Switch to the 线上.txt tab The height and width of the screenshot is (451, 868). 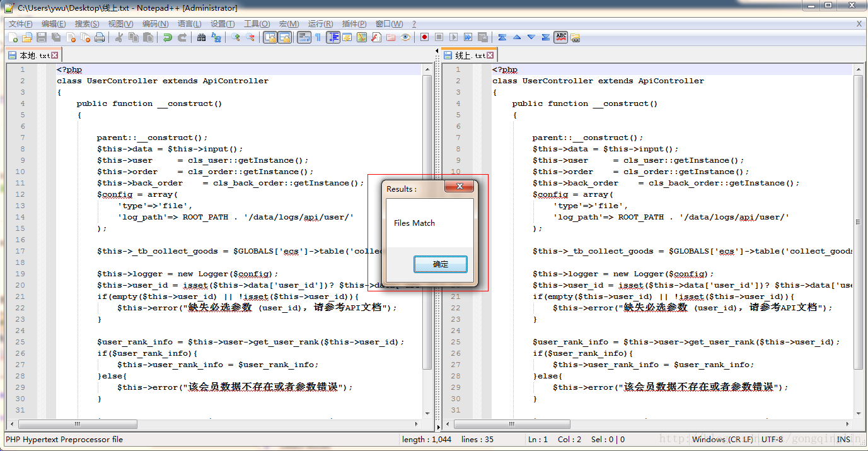coord(470,56)
